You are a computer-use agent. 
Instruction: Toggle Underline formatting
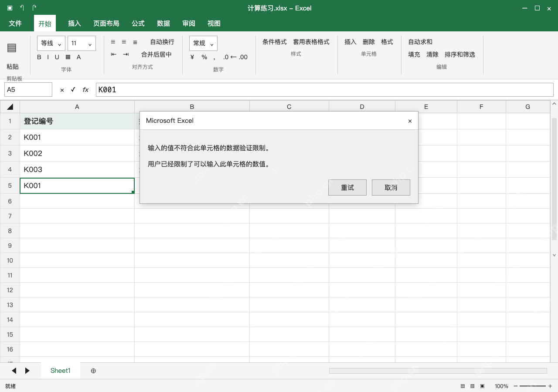pos(57,57)
